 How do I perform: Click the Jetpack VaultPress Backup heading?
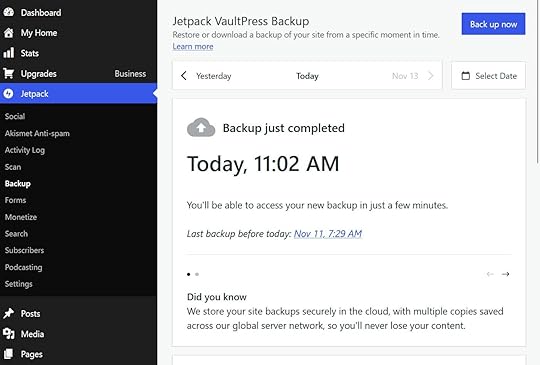pos(241,21)
